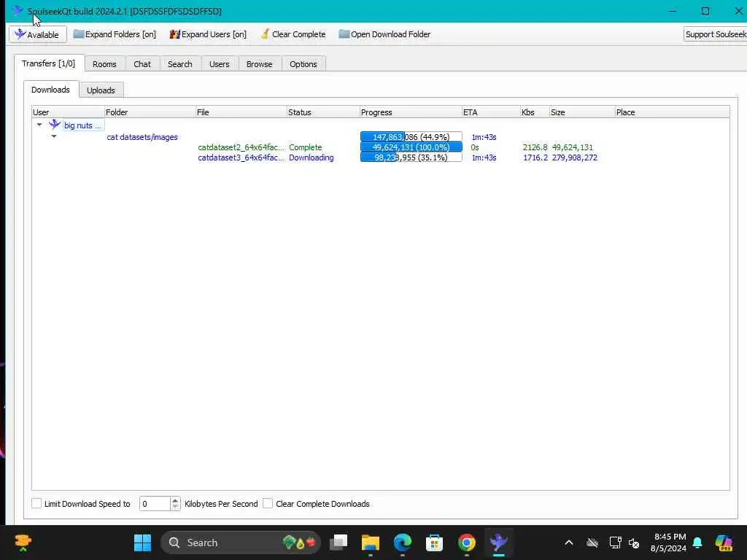
Task: Collapse the big nuts user node
Action: tap(39, 125)
